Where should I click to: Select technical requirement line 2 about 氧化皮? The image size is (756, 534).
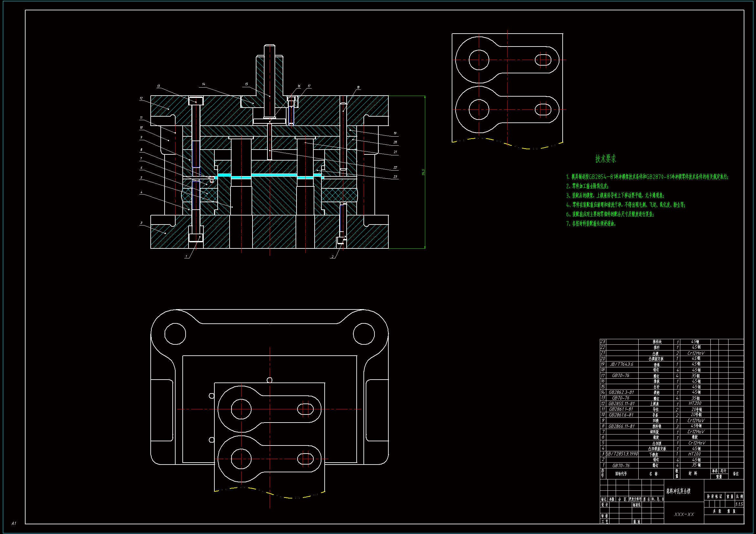tap(588, 186)
